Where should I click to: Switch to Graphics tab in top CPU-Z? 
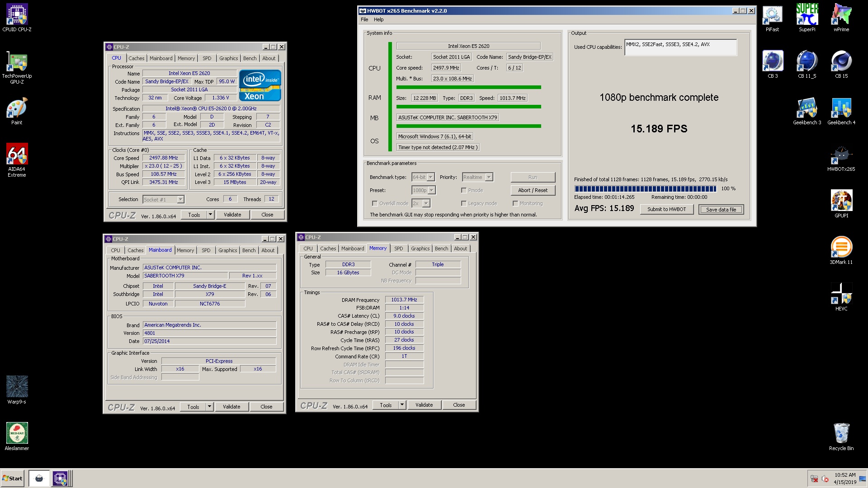tap(228, 58)
